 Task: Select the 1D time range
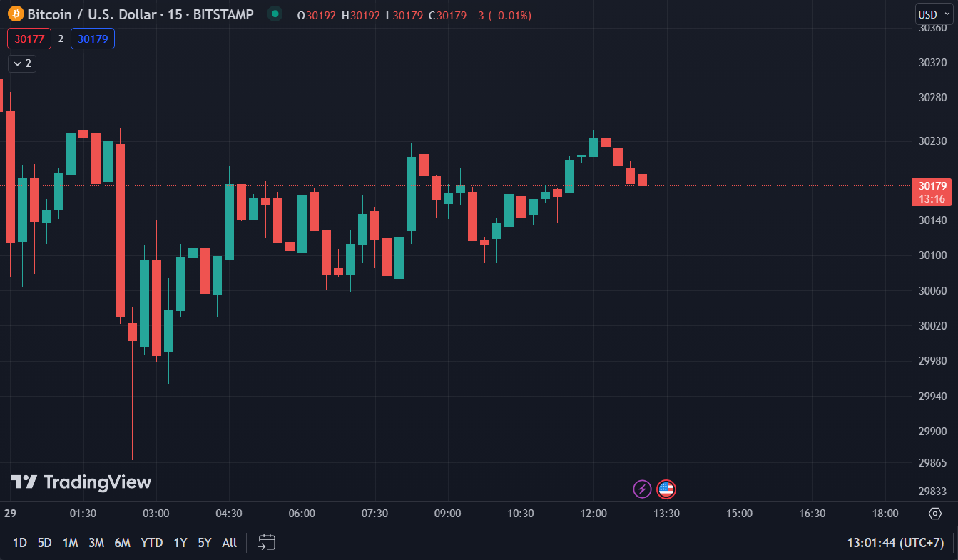(20, 543)
